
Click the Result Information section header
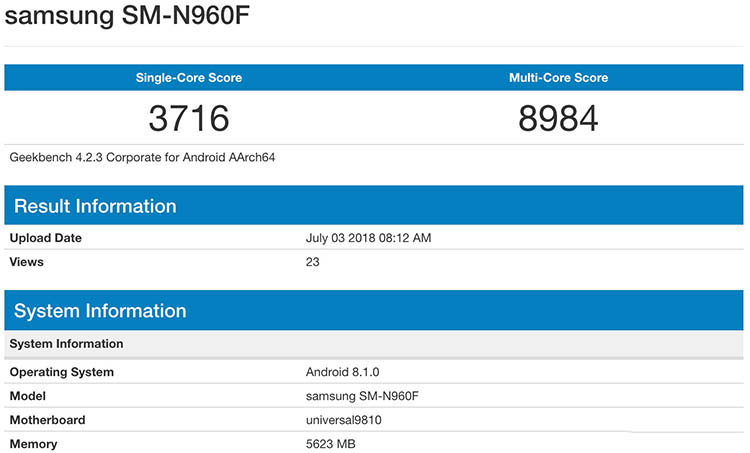(95, 207)
